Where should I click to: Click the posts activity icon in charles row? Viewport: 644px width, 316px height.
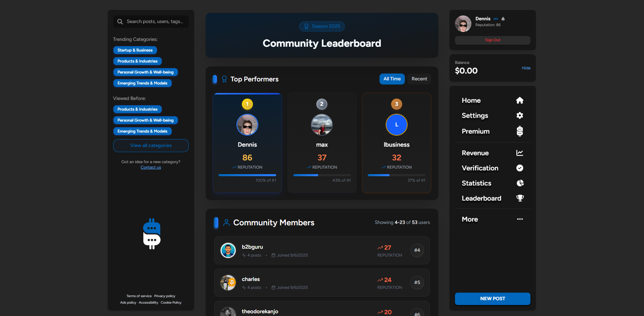pos(244,287)
